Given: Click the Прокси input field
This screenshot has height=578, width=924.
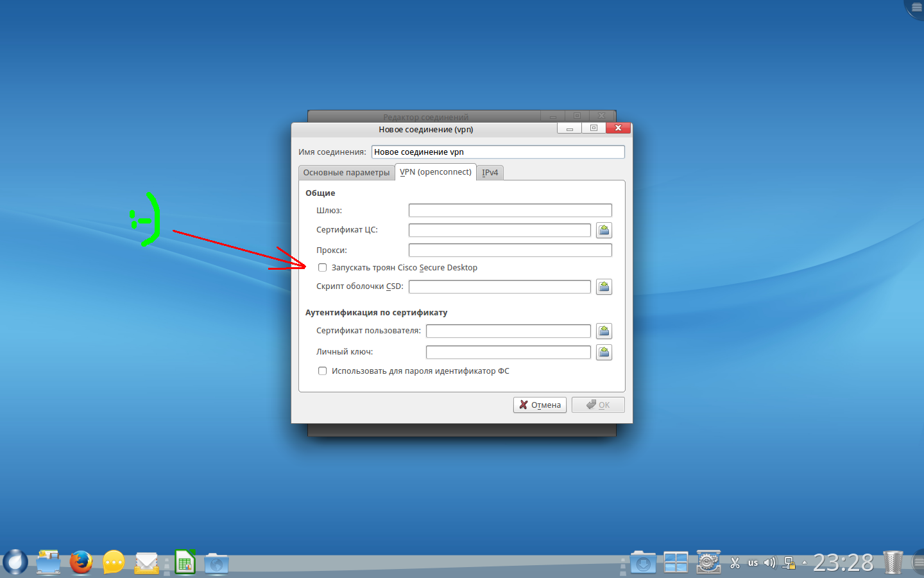Looking at the screenshot, I should (510, 250).
